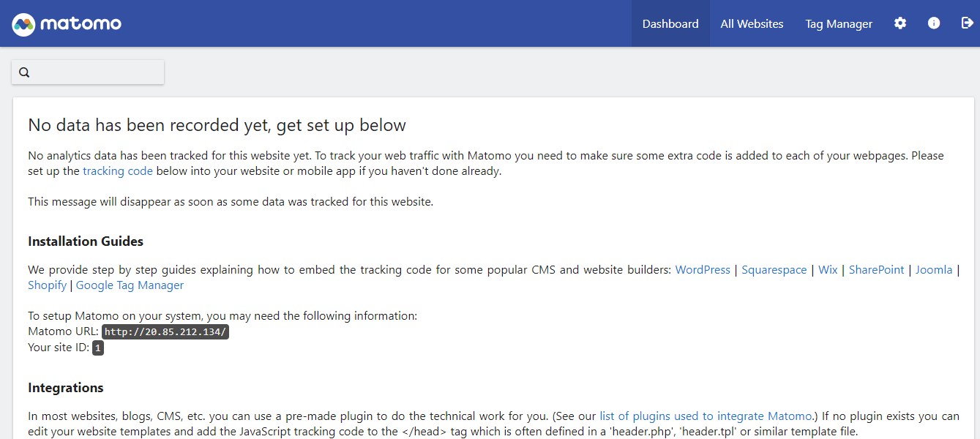Open the settings gear icon
980x439 pixels.
[900, 23]
